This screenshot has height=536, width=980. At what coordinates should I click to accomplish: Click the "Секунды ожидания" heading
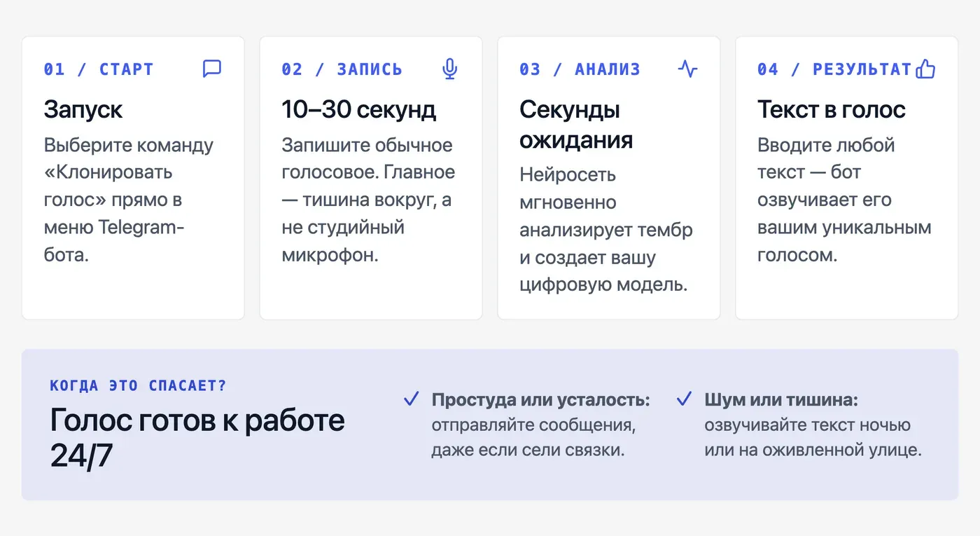(x=576, y=124)
